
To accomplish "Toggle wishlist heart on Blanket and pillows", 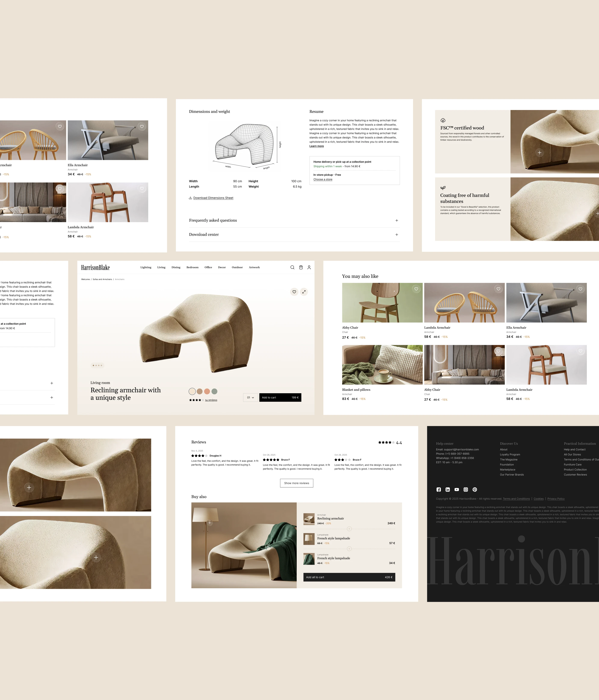I will [416, 351].
